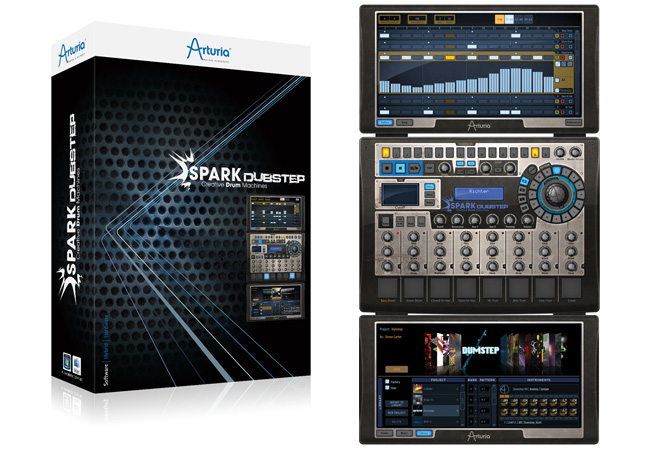
Task: Trigger the Closed Hi-Hat pad
Action: pyautogui.click(x=440, y=288)
